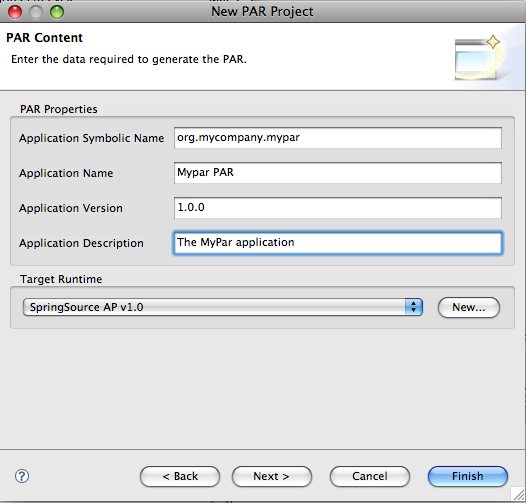
Task: Cancel the PAR project wizard
Action: click(370, 476)
